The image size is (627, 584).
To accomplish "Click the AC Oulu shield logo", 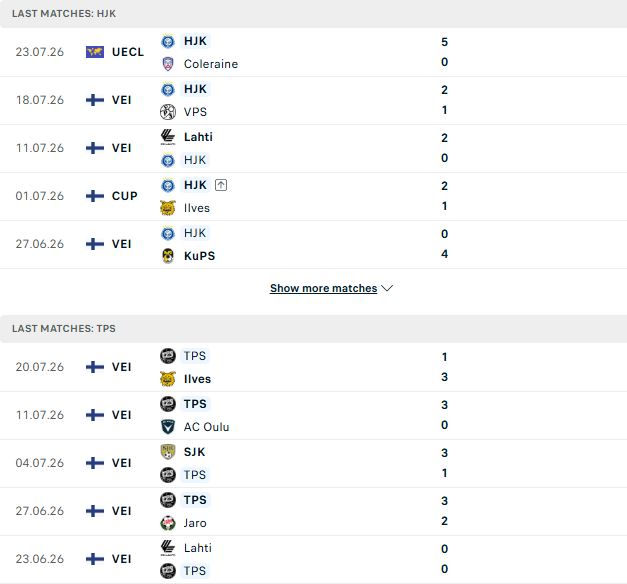I will [168, 427].
